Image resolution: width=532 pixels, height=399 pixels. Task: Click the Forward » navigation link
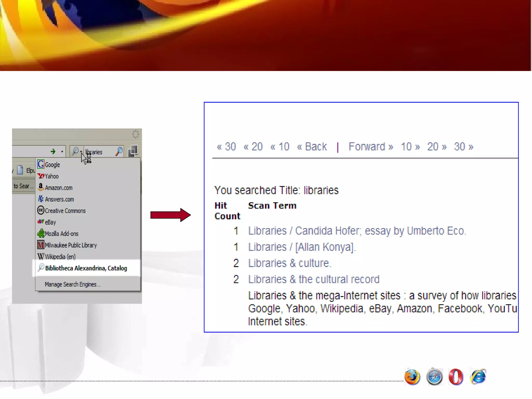coord(370,147)
